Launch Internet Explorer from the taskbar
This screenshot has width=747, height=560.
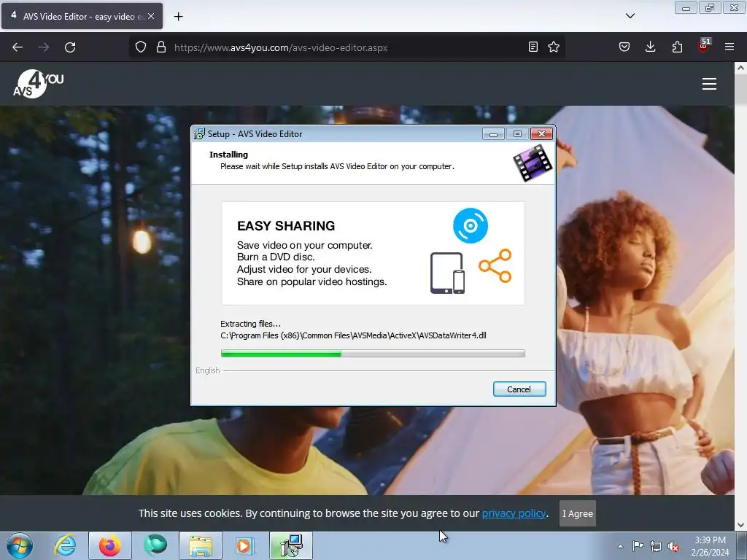coord(65,545)
